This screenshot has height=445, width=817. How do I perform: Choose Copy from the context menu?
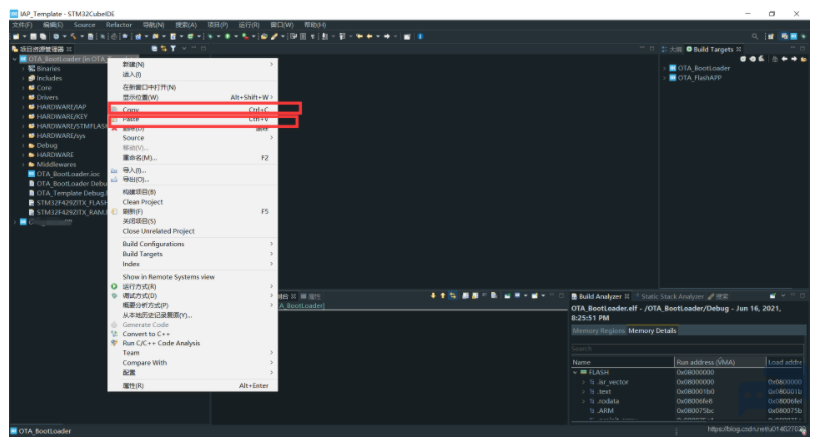point(193,109)
